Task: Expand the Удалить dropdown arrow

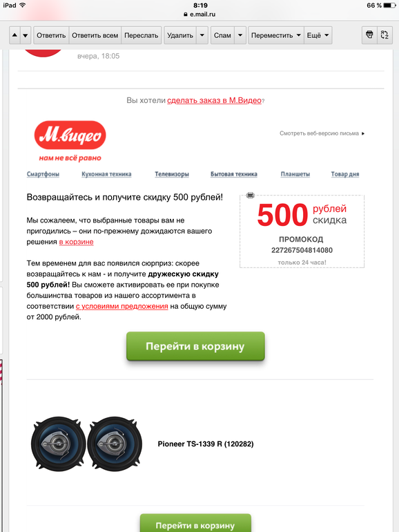Action: (202, 35)
